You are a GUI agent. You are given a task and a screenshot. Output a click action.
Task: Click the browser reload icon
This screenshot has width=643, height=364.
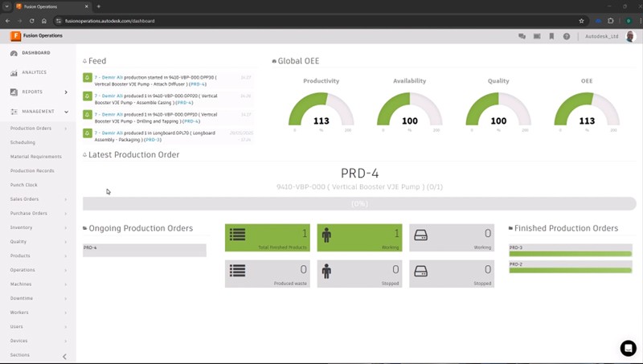point(31,21)
